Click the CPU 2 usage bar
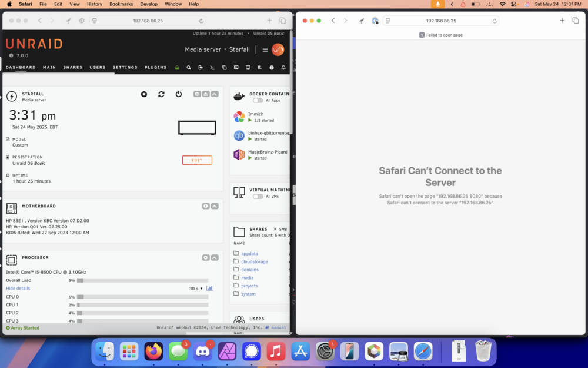Screen dimensions: 588x368 click(x=142, y=313)
